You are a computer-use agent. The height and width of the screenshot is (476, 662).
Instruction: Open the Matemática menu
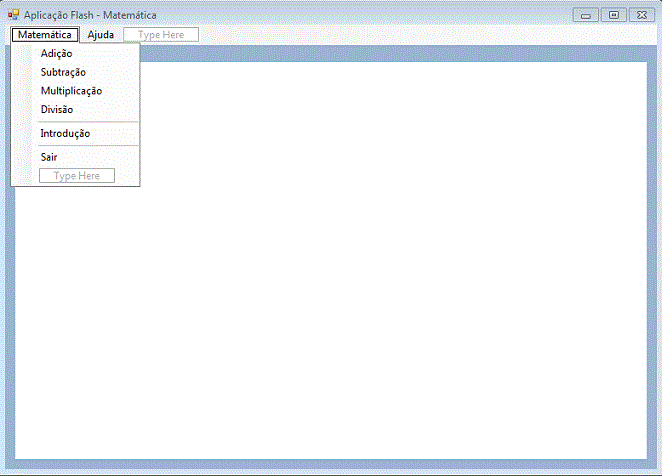pyautogui.click(x=45, y=35)
